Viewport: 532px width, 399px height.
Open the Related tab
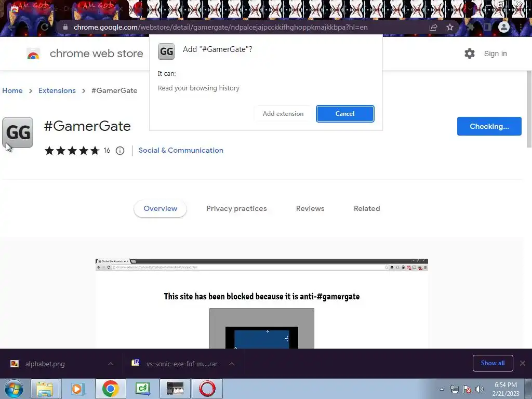pos(367,209)
